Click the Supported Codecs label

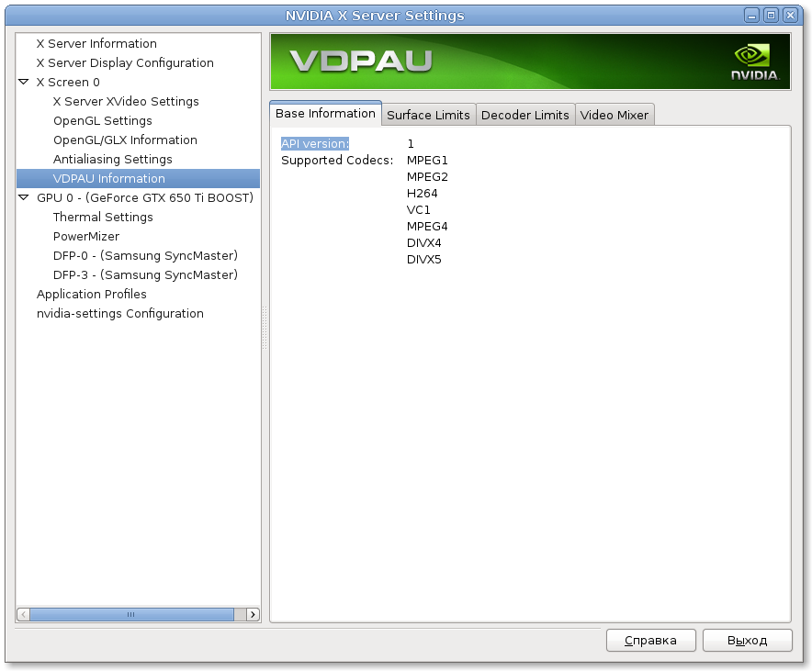pyautogui.click(x=337, y=160)
